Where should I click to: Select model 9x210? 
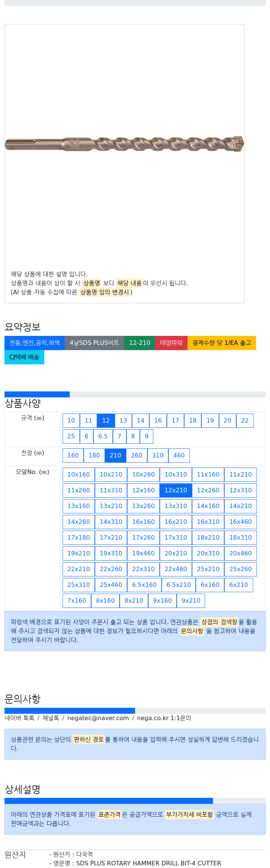pos(191,601)
